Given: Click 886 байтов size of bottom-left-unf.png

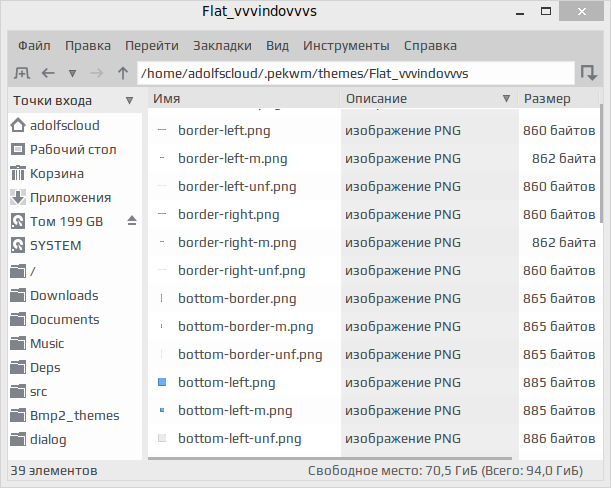Looking at the screenshot, I should 559,439.
